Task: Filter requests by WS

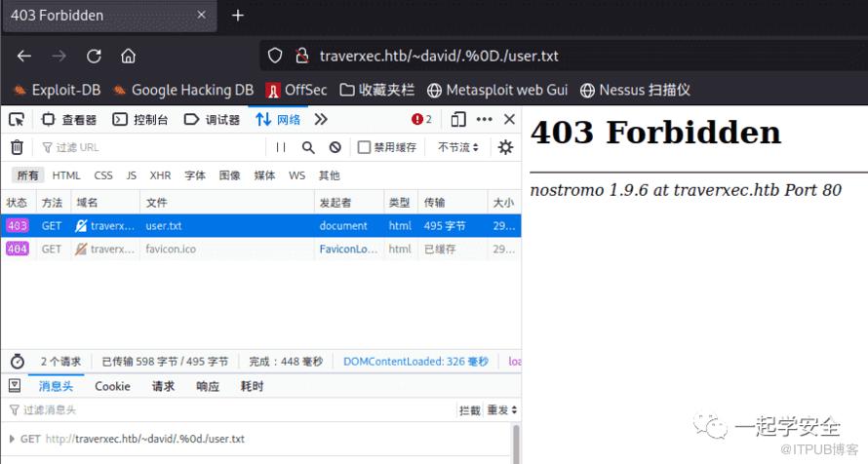Action: (297, 175)
